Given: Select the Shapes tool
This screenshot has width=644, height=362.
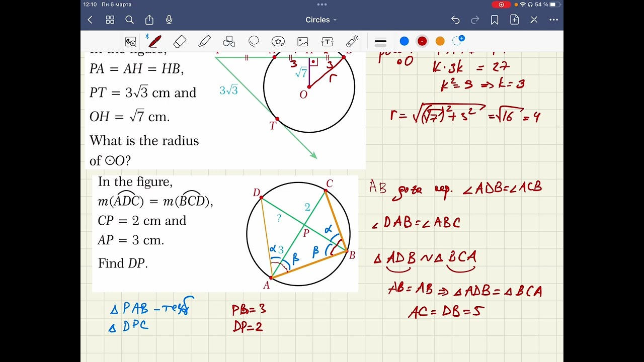Looking at the screenshot, I should pos(229,41).
